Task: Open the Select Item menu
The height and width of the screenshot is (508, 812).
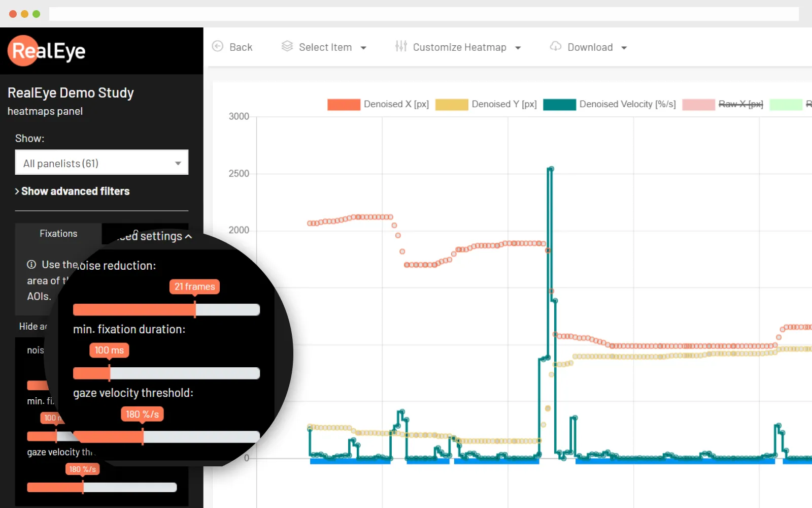Action: coord(325,47)
